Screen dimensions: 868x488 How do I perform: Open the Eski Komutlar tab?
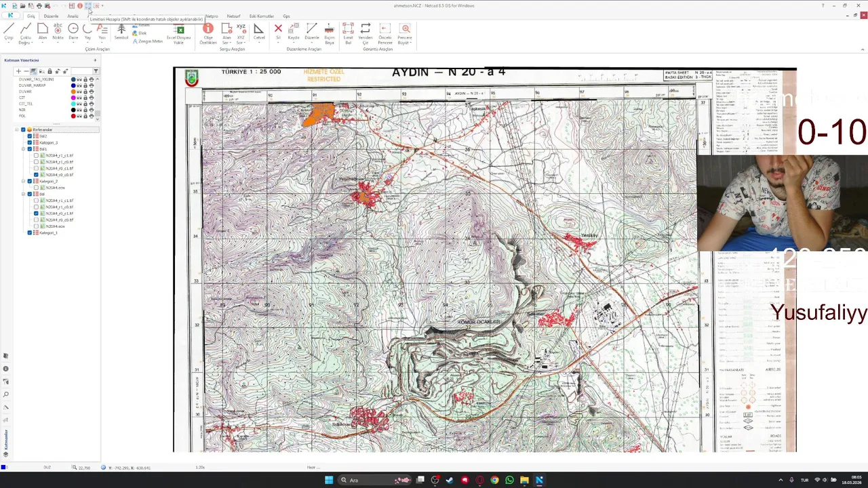[x=262, y=16]
